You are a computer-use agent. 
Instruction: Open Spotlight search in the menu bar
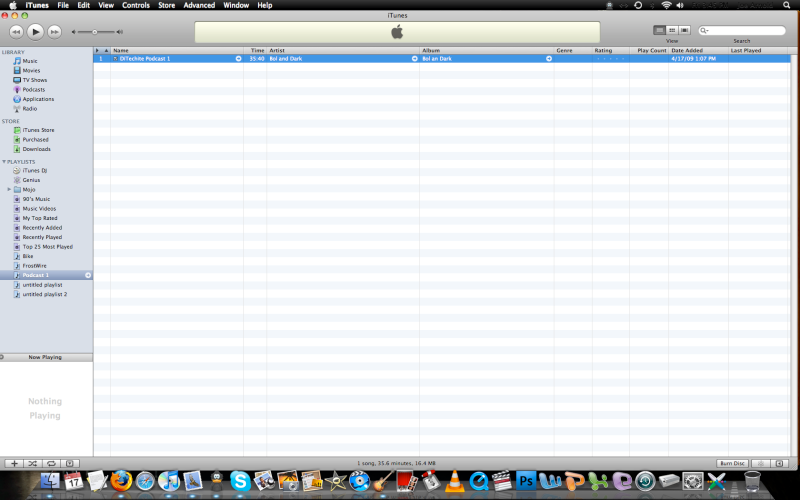[x=786, y=5]
